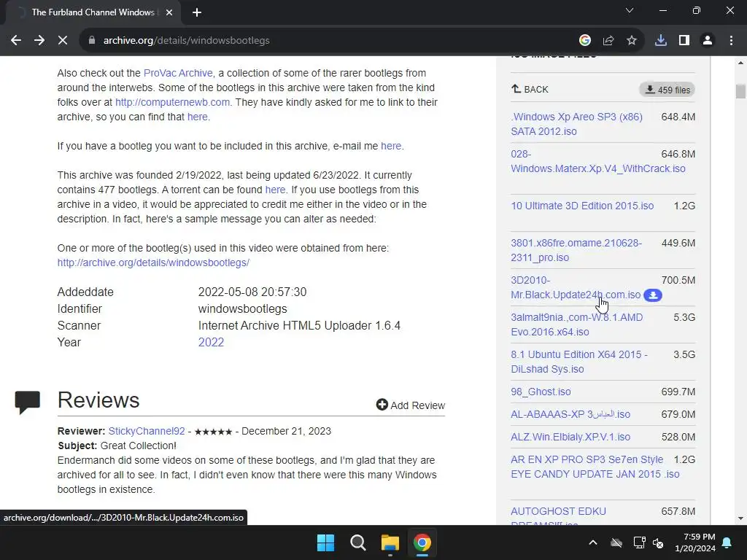Click BACK in ISO image files list

tap(530, 89)
